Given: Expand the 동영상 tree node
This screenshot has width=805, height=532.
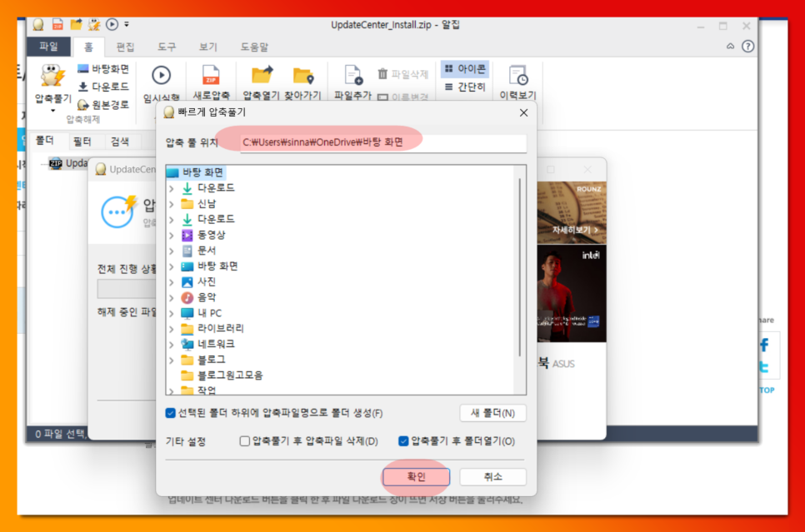Looking at the screenshot, I should pos(172,236).
